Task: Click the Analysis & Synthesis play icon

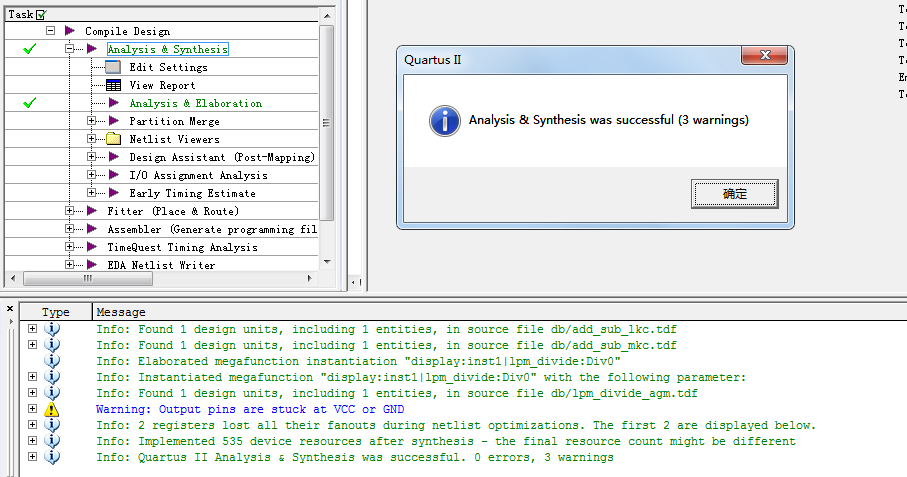Action: click(x=92, y=49)
